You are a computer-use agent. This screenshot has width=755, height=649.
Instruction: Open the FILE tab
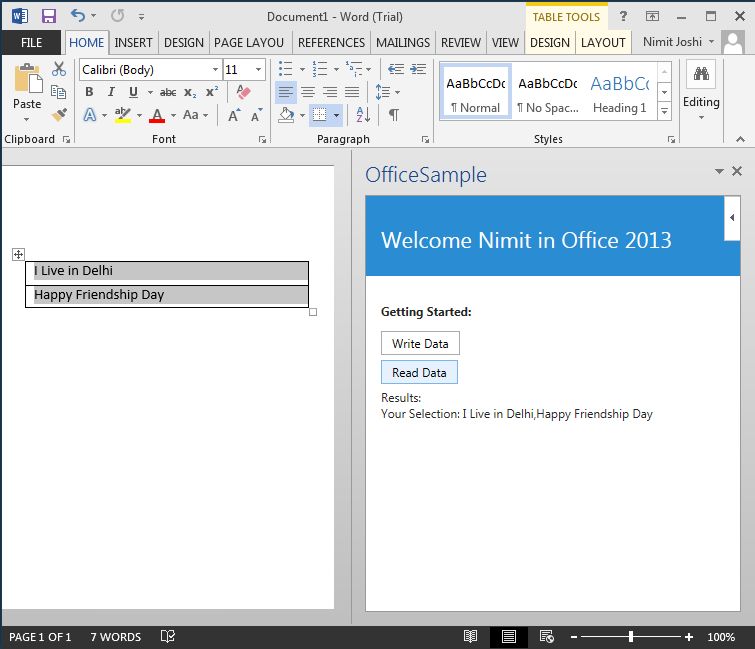pos(31,43)
